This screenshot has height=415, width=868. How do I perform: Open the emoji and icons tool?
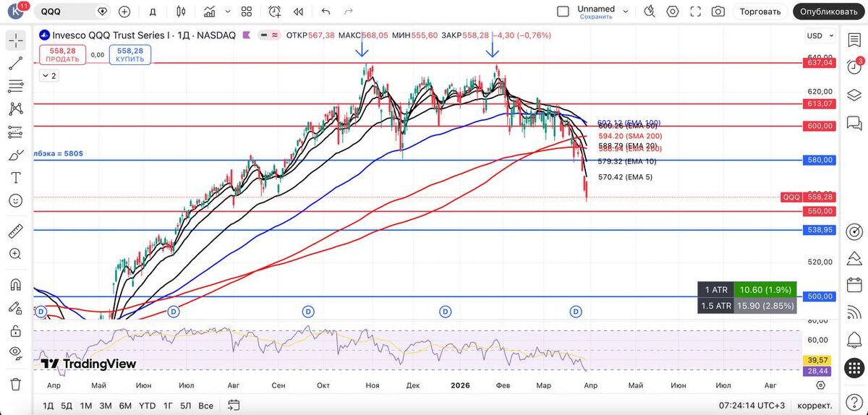[x=16, y=201]
